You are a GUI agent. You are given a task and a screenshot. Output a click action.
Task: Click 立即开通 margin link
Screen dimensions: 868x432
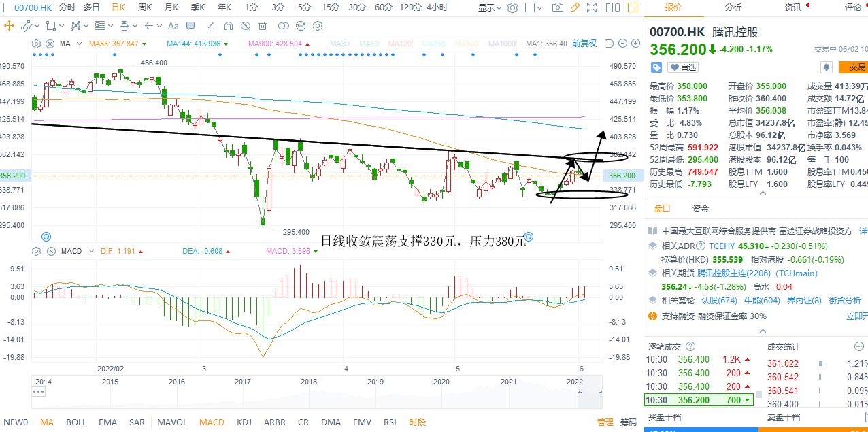(x=856, y=316)
